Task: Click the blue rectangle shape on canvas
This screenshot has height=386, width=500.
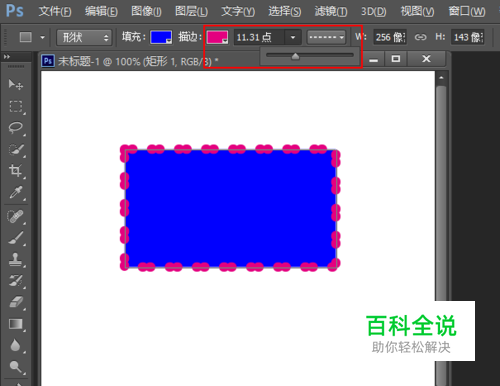Action: pos(231,209)
